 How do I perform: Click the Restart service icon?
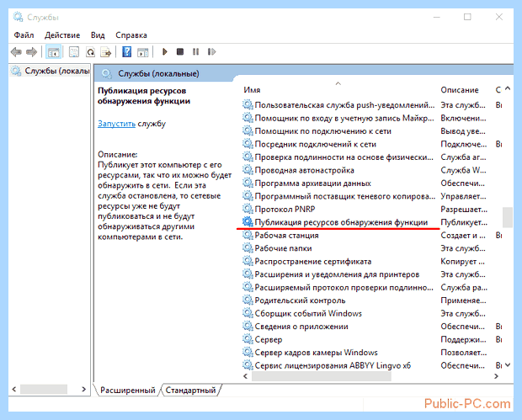(x=211, y=52)
